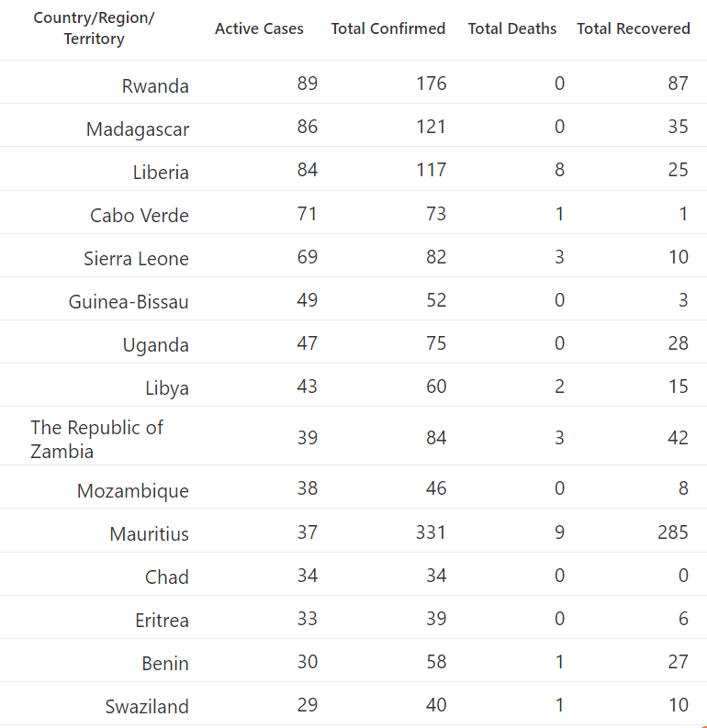Image resolution: width=707 pixels, height=728 pixels.
Task: Click the Liberia country name
Action: tap(161, 173)
